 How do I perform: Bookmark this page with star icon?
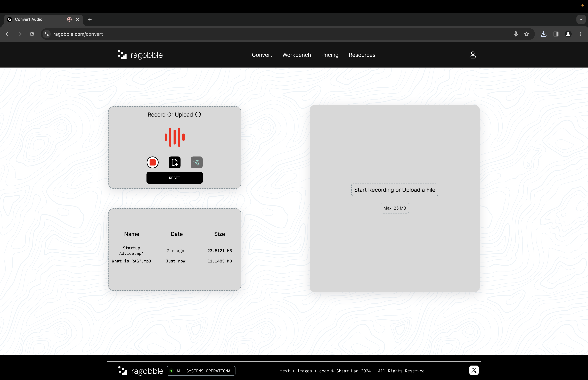[527, 34]
